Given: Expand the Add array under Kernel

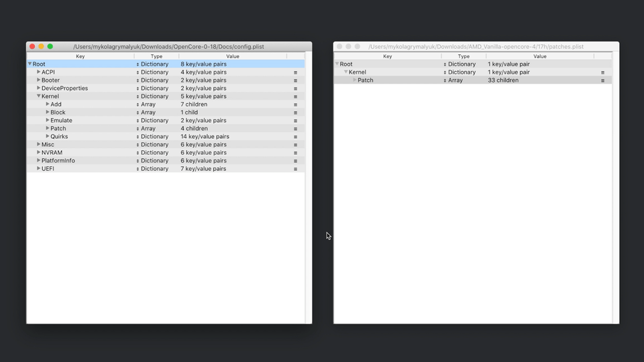Looking at the screenshot, I should (x=48, y=104).
